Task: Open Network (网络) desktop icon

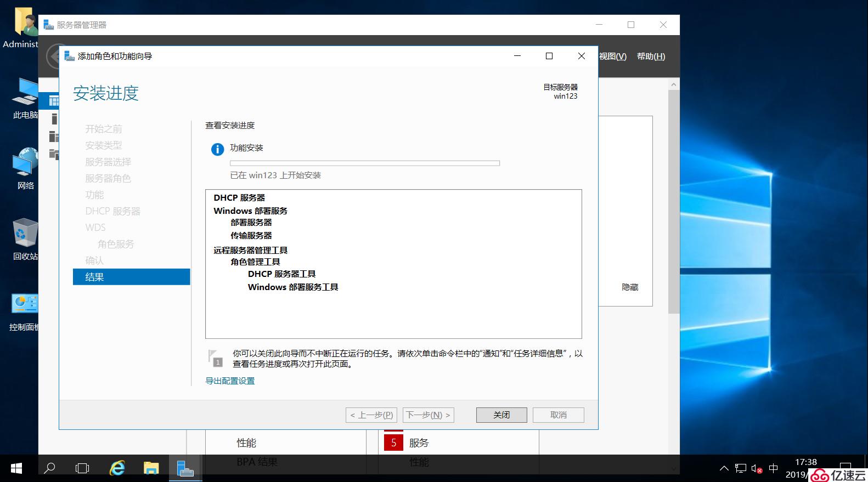Action: point(25,169)
